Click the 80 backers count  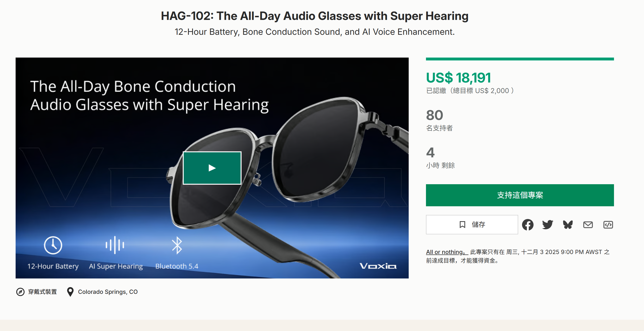pos(435,115)
